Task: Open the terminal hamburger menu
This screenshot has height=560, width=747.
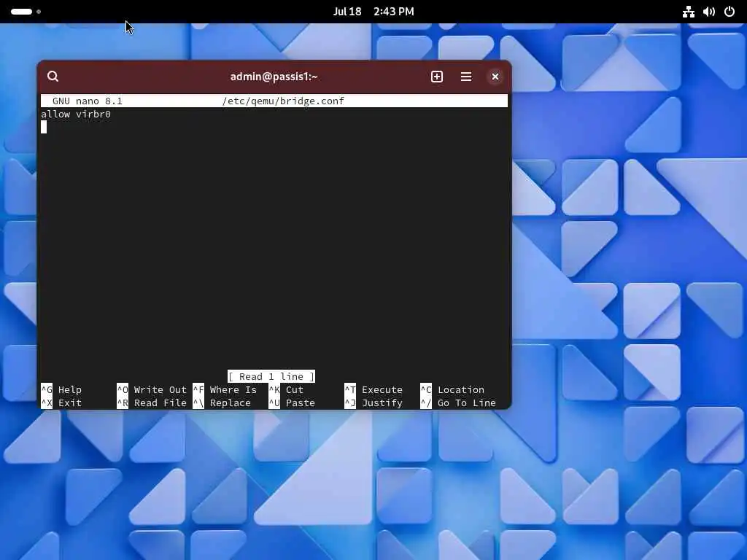Action: pyautogui.click(x=466, y=77)
